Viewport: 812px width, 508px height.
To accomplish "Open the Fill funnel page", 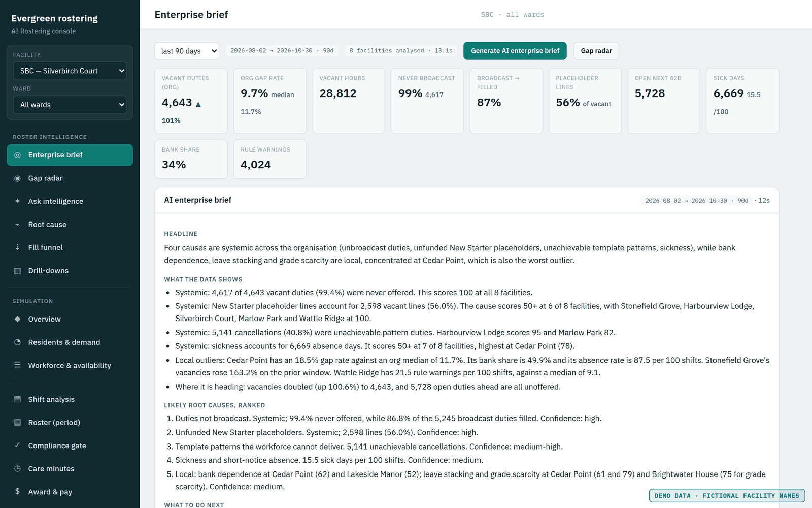I will 70,247.
